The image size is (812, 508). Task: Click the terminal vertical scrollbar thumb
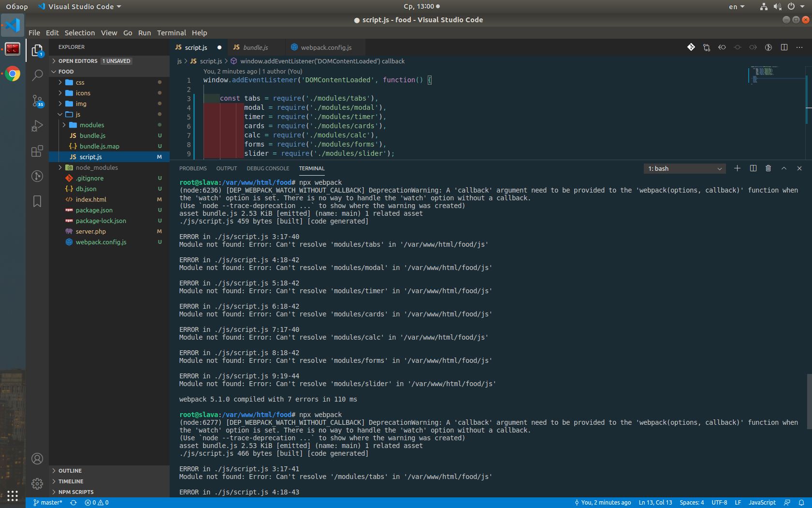coord(809,401)
